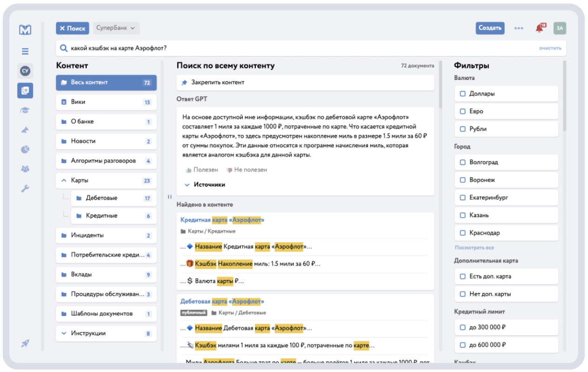The height and width of the screenshot is (372, 588).
Task: Open the users group sidebar icon
Action: click(25, 169)
